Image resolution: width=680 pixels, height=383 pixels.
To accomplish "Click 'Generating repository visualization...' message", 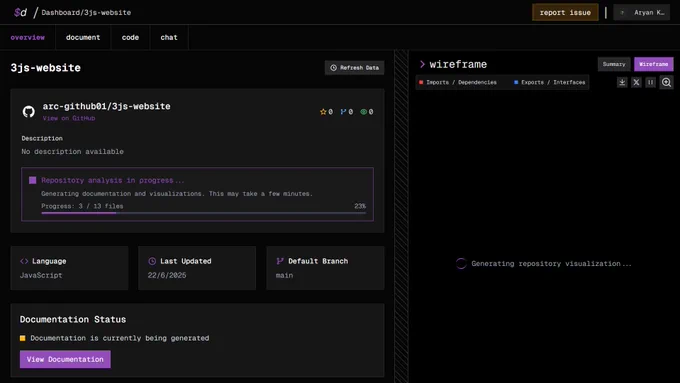I will 551,263.
